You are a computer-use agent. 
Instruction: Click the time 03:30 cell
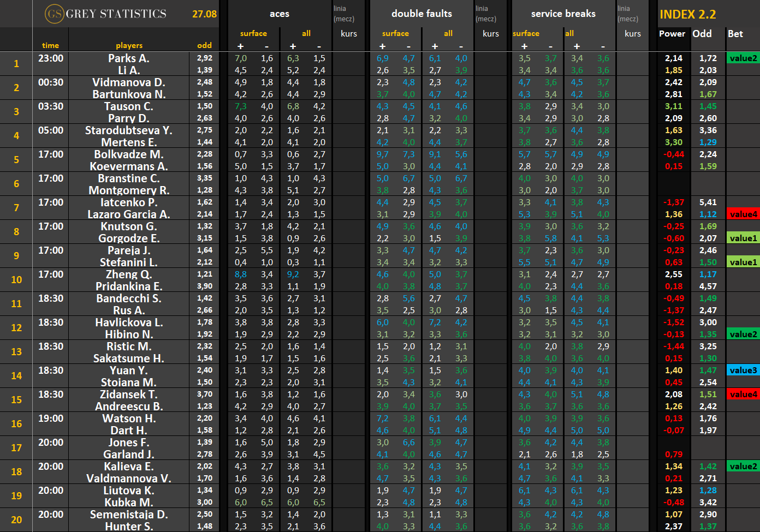coord(50,106)
